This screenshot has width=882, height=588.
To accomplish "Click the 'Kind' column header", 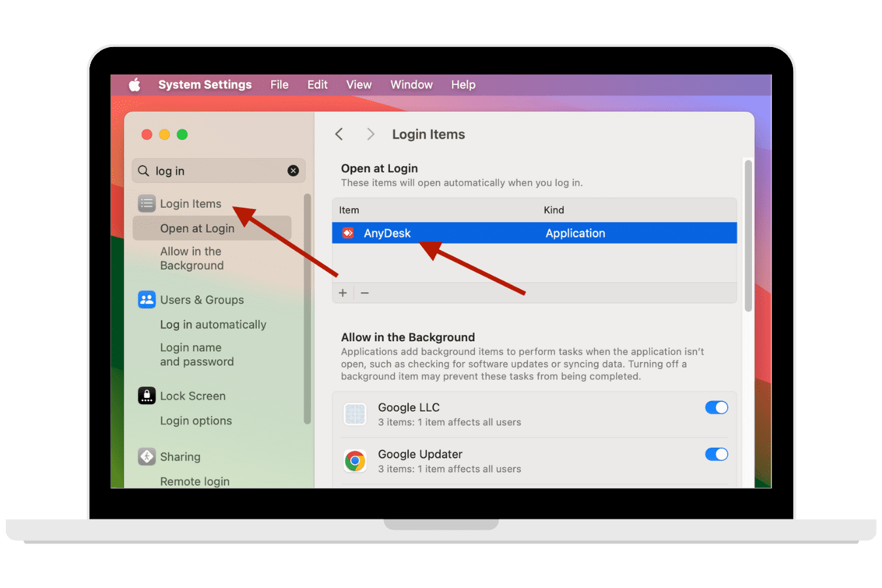I will pyautogui.click(x=554, y=210).
